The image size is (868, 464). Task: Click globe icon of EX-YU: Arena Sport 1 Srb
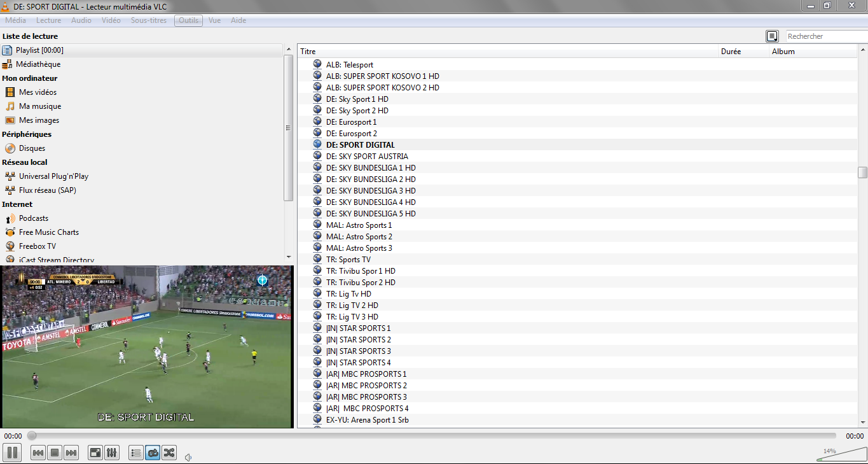317,419
